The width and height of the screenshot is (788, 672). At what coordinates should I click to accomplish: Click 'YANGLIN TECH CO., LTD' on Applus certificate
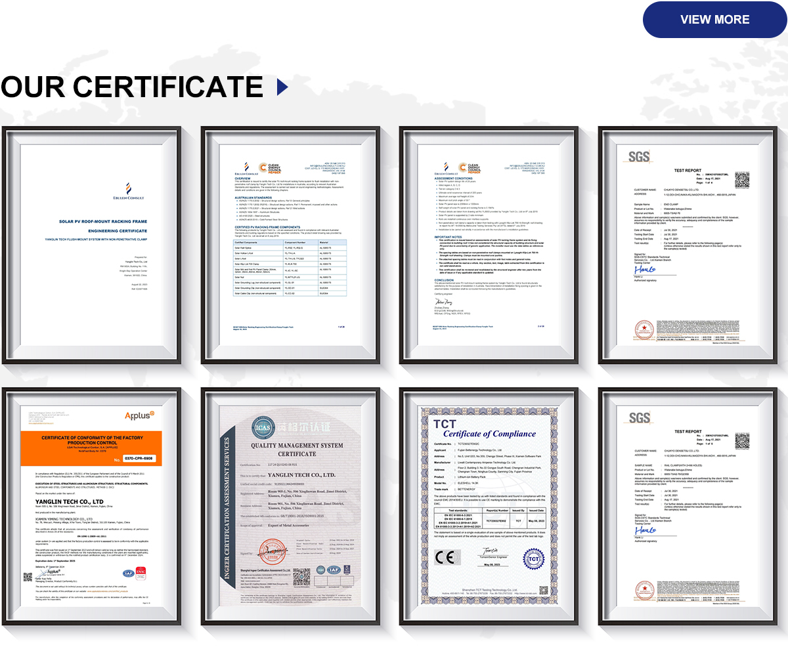click(70, 501)
